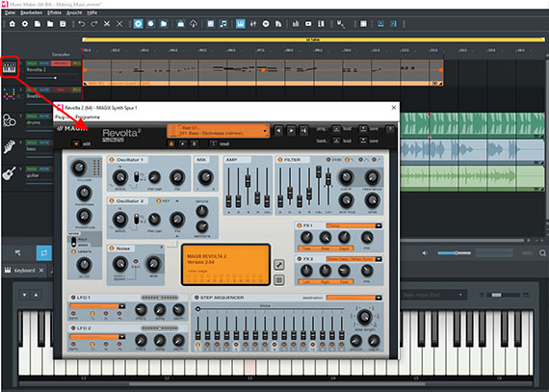Open keyboard scale dropdown behind synth window
The image size is (549, 392).
point(432,295)
